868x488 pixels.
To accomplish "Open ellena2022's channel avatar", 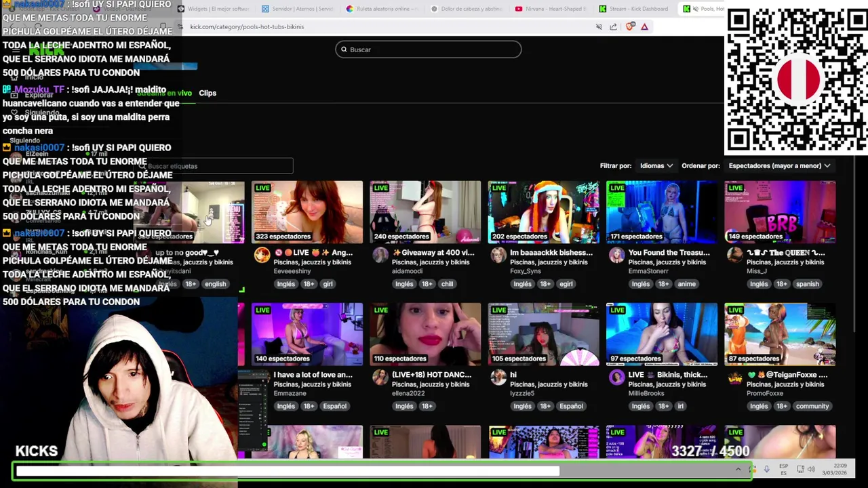I will coord(380,378).
